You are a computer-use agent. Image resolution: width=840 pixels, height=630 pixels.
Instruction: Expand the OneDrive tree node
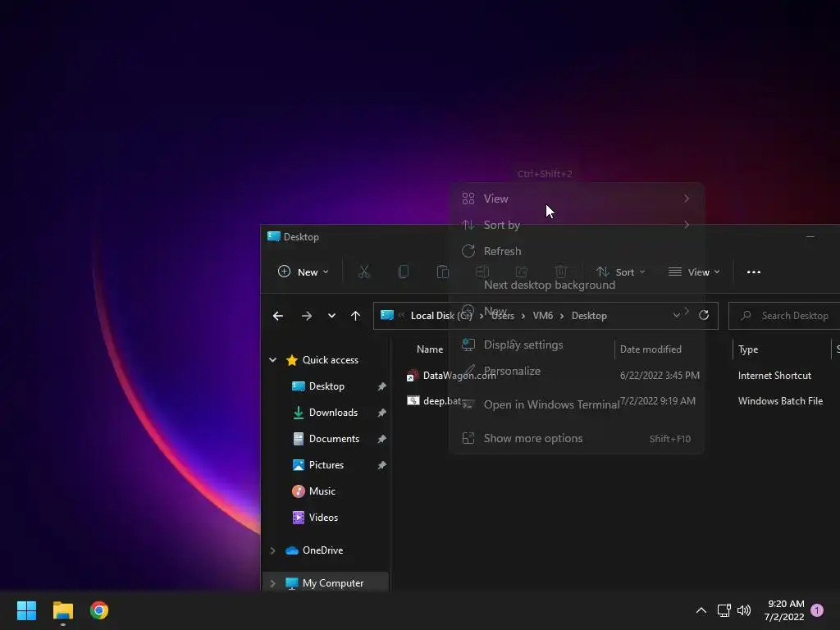tap(272, 550)
